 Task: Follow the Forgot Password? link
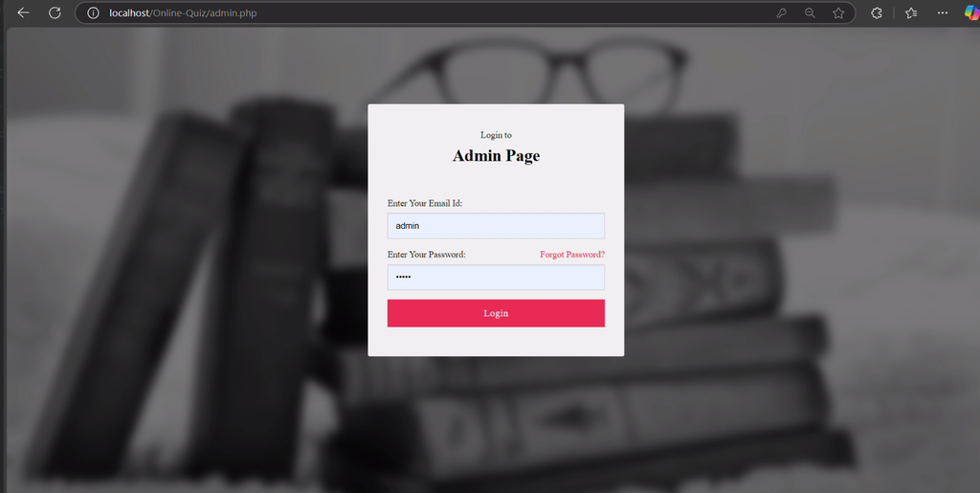pyautogui.click(x=572, y=255)
